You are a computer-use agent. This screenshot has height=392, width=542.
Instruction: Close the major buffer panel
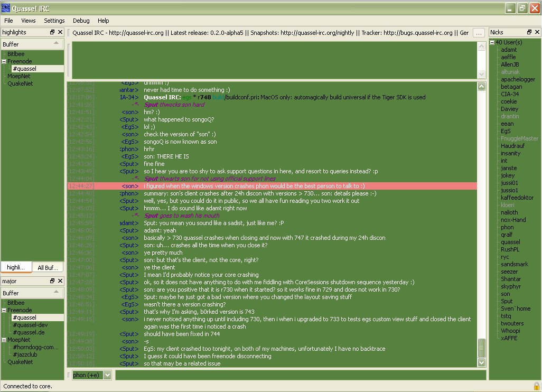60,281
